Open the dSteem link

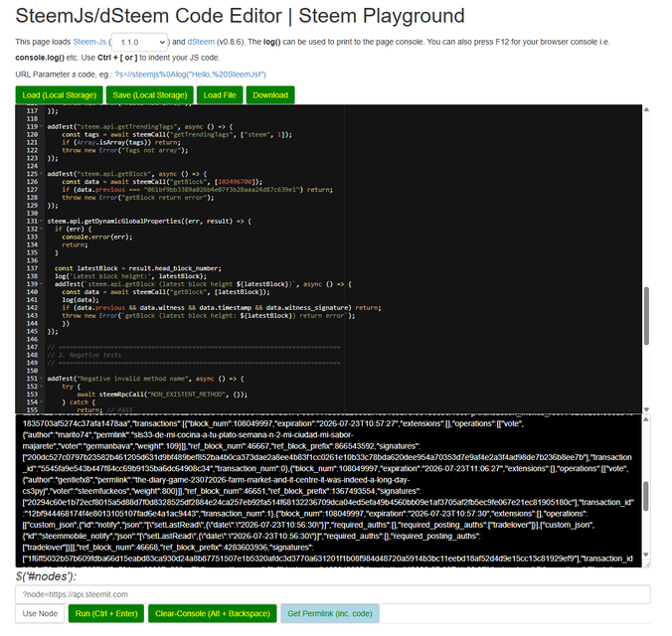(201, 42)
